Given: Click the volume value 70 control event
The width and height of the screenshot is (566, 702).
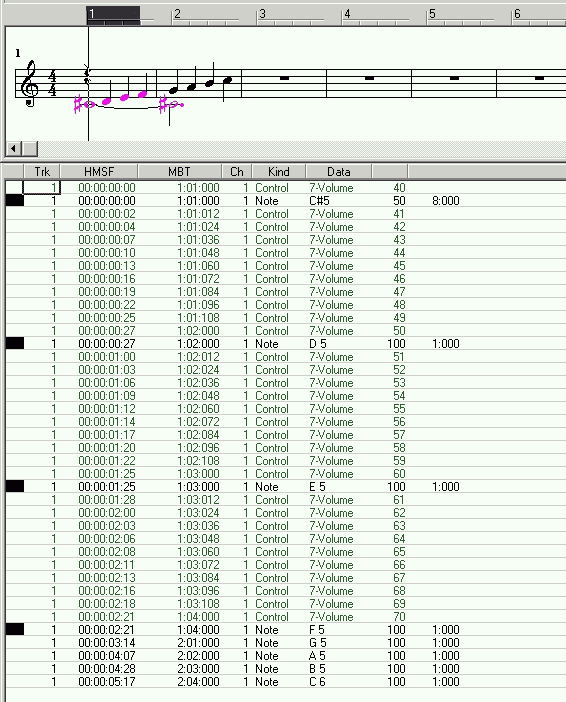Looking at the screenshot, I should tap(399, 616).
